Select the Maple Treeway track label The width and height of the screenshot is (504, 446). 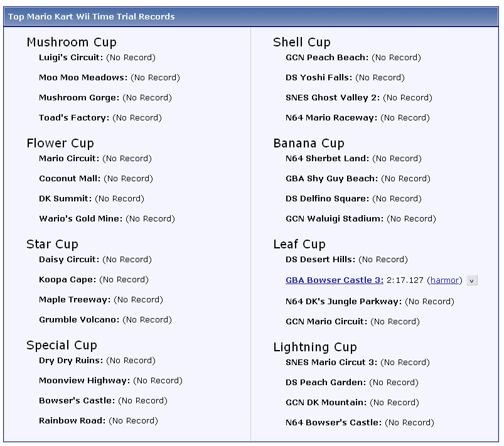74,300
